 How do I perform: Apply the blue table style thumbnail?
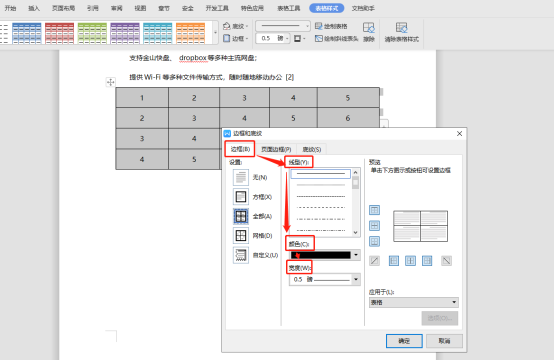[27, 33]
